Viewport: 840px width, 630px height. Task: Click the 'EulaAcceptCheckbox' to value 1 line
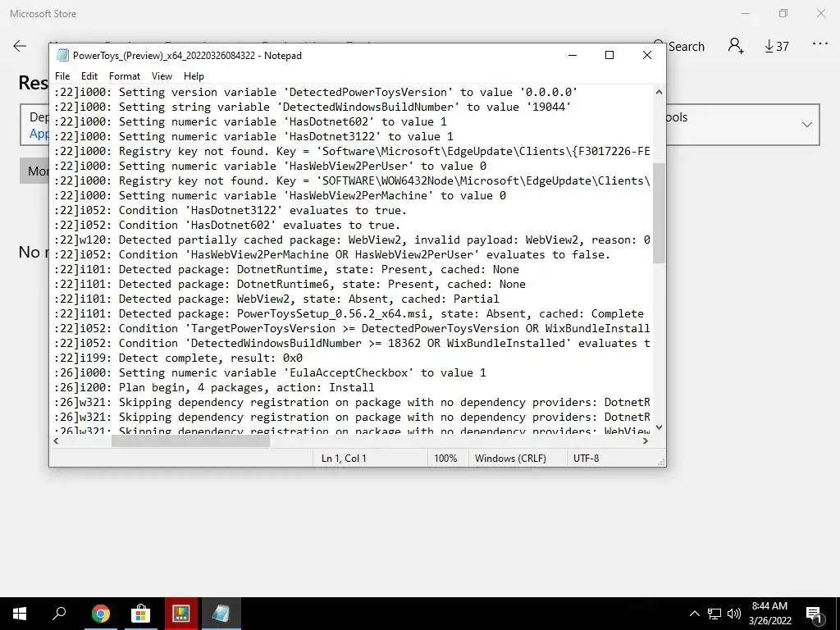tap(270, 373)
